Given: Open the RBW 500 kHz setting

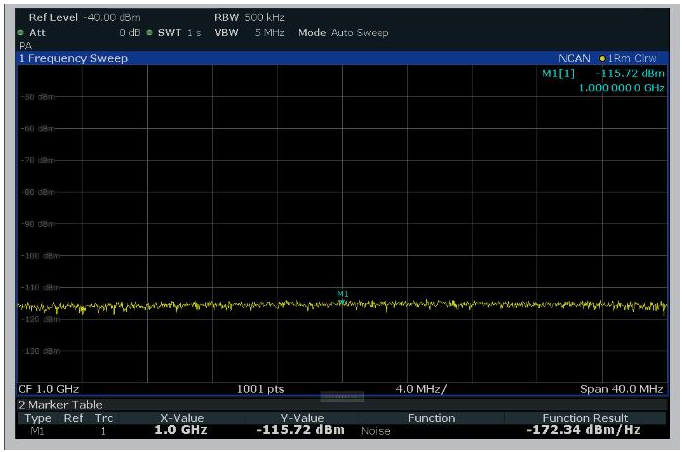Looking at the screenshot, I should (x=248, y=19).
